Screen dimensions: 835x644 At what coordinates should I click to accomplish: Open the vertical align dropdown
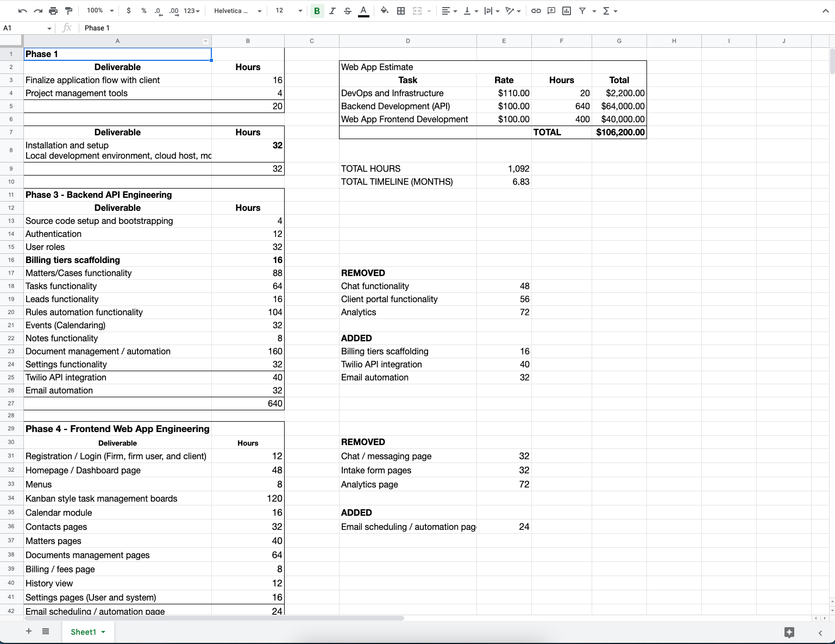point(470,11)
